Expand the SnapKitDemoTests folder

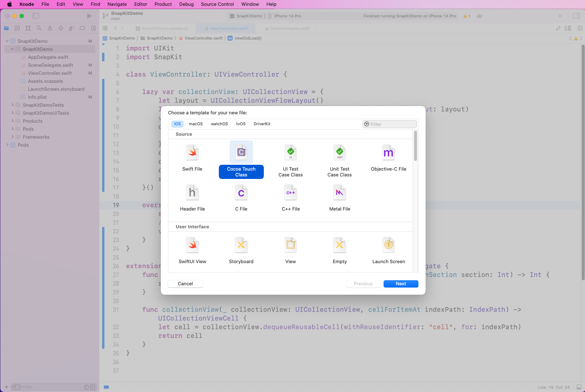12,105
